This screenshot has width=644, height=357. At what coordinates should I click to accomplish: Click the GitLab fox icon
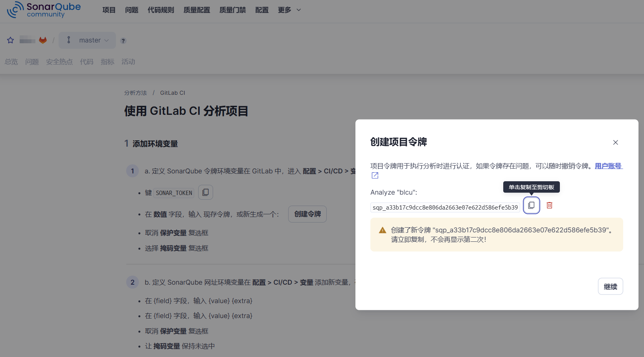[x=43, y=40]
